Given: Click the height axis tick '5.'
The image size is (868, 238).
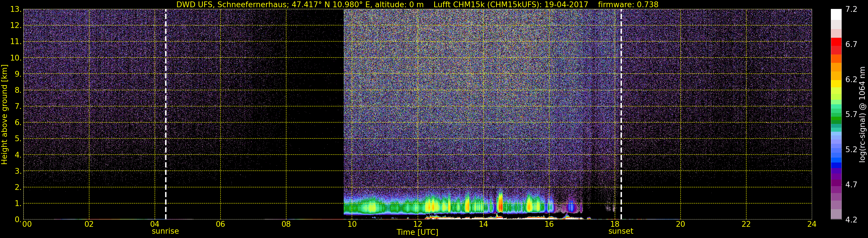Looking at the screenshot, I should [x=18, y=139].
